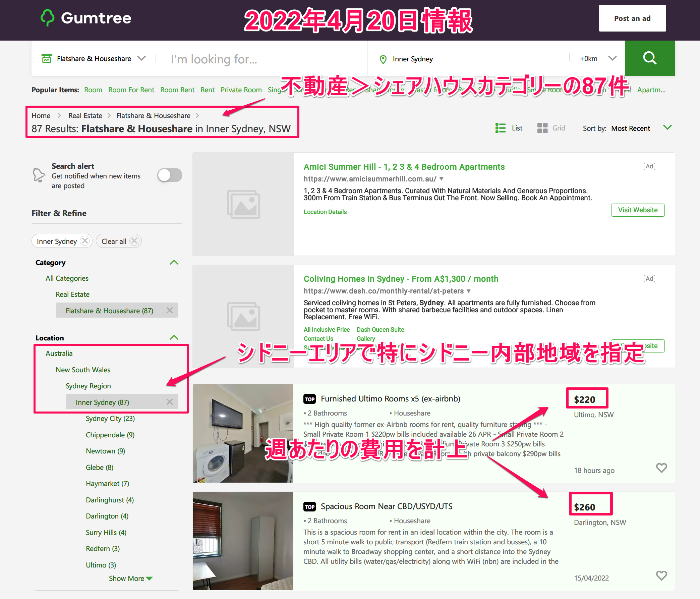
Task: Click the search alert bell icon
Action: [39, 175]
